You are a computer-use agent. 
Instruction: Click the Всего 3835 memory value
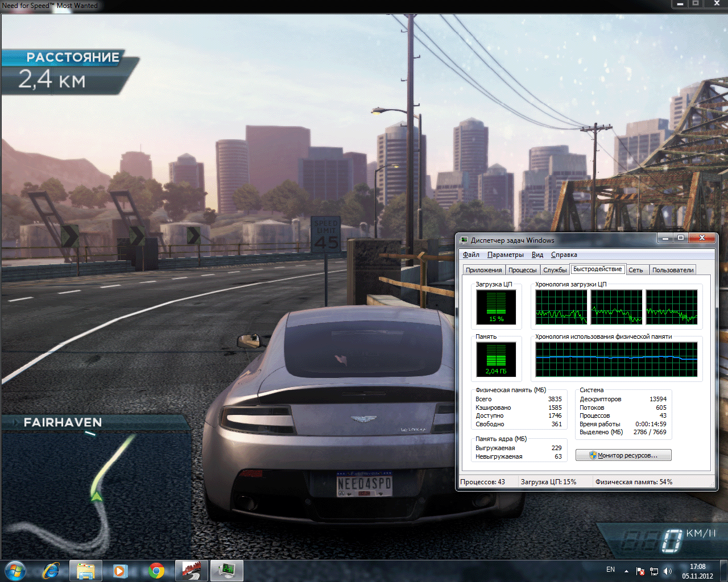tap(555, 399)
